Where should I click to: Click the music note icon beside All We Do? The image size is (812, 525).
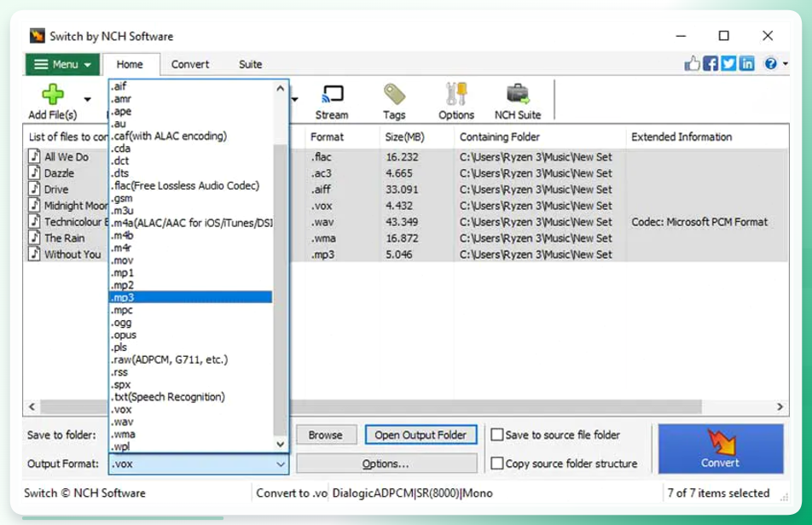(34, 156)
